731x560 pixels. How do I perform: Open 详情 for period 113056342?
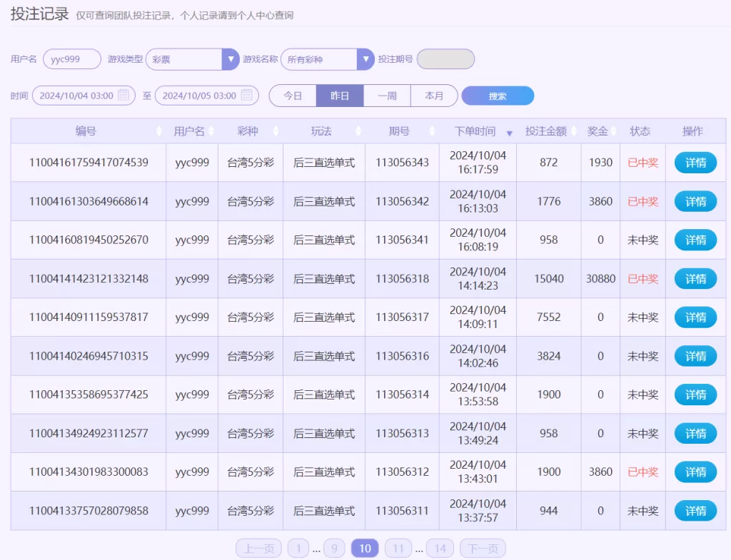(x=695, y=201)
